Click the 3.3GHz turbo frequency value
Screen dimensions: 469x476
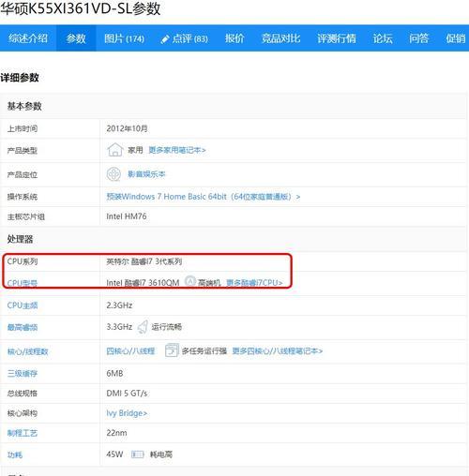(119, 327)
